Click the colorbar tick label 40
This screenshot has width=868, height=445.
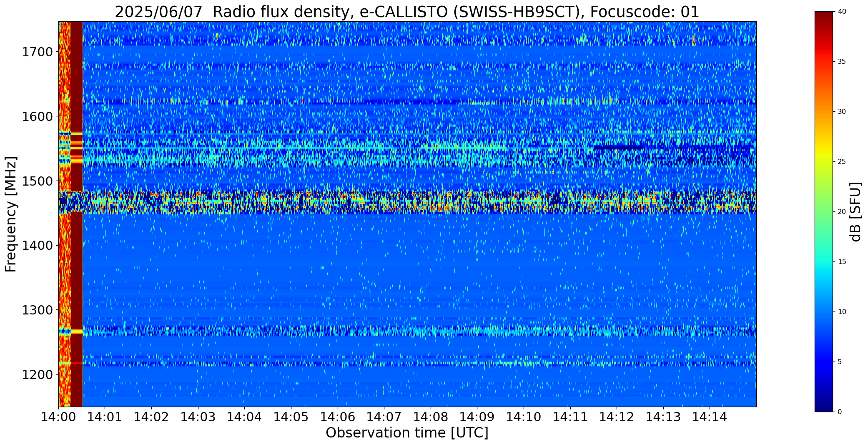[x=842, y=12]
